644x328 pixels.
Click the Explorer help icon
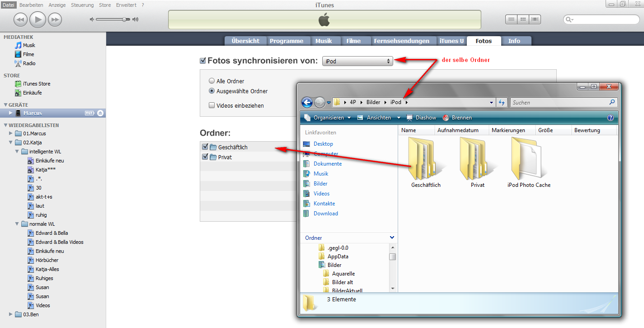[x=611, y=118]
